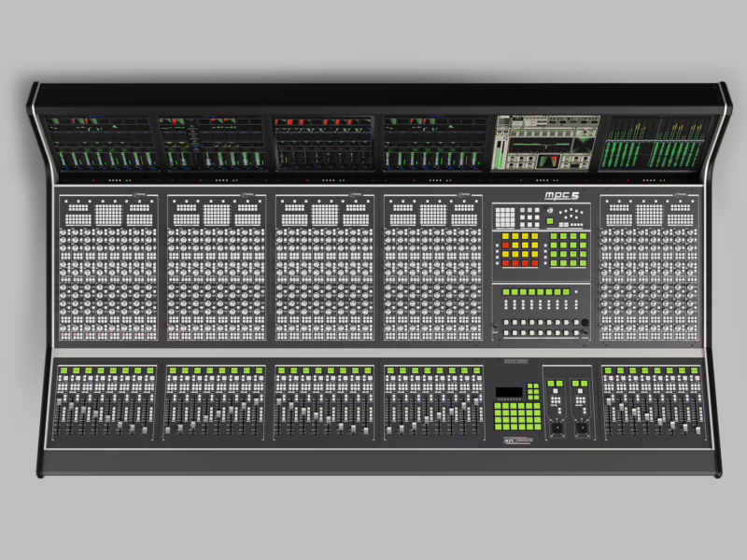Viewport: 747px width, 560px height.
Task: Toggle last green select button of rightmost fader bay
Action: coord(695,371)
